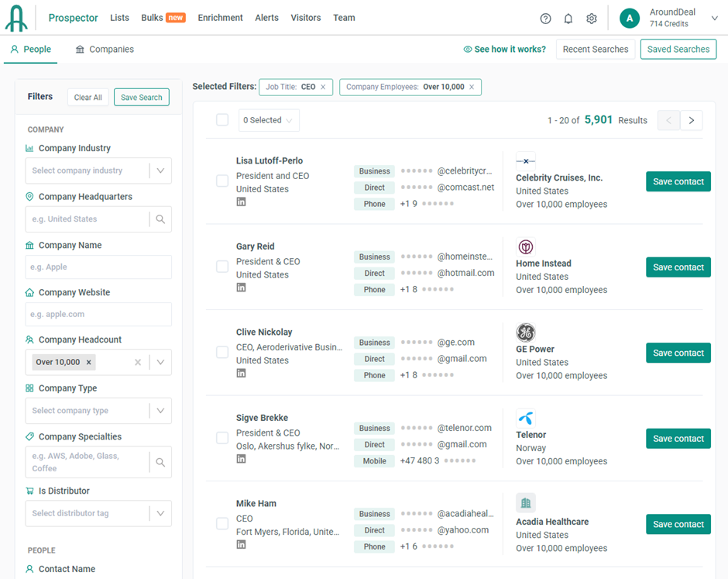Open the notifications bell icon
728x579 pixels.
(x=568, y=19)
